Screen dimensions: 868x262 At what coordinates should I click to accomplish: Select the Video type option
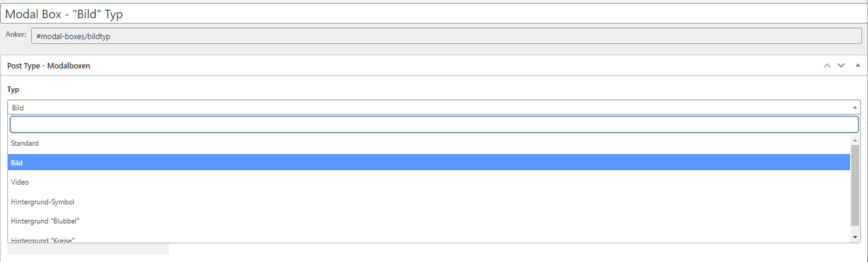point(20,182)
